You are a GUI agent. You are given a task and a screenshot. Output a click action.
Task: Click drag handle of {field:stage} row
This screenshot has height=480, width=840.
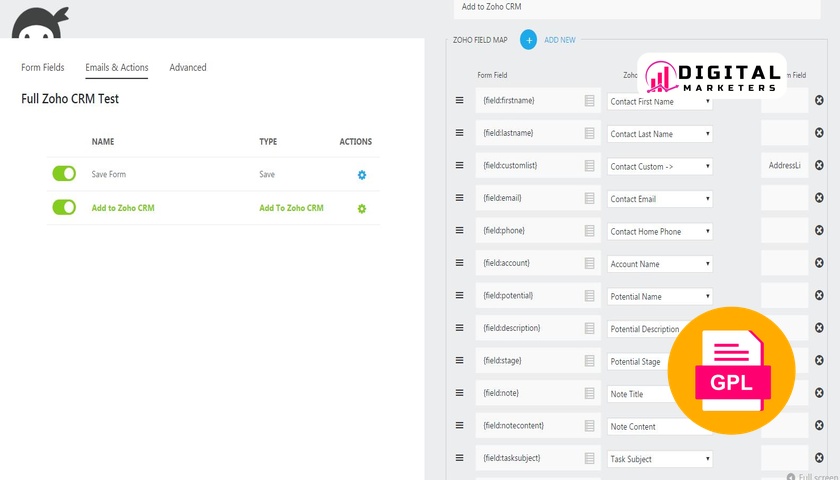[460, 360]
